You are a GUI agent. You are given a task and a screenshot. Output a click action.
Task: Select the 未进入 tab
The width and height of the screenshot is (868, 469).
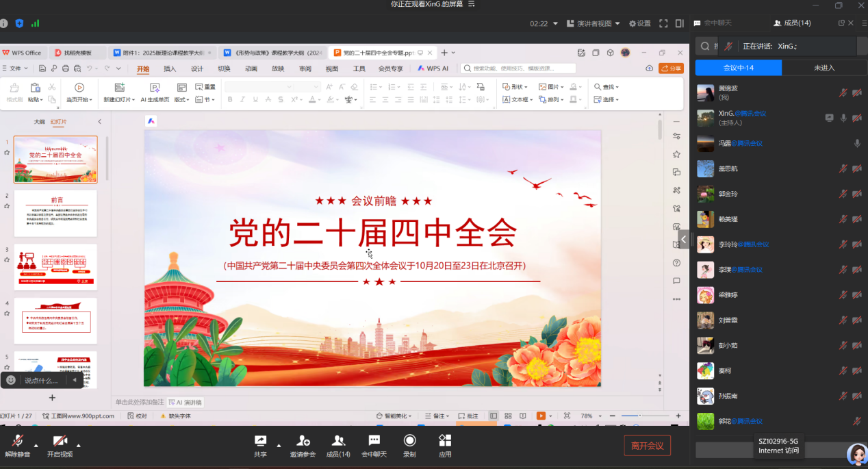pyautogui.click(x=824, y=68)
